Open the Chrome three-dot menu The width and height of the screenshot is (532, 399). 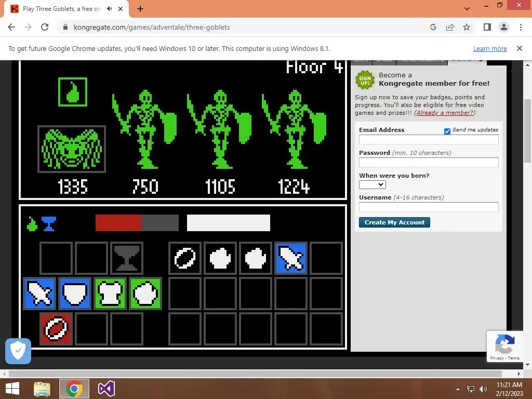521,27
